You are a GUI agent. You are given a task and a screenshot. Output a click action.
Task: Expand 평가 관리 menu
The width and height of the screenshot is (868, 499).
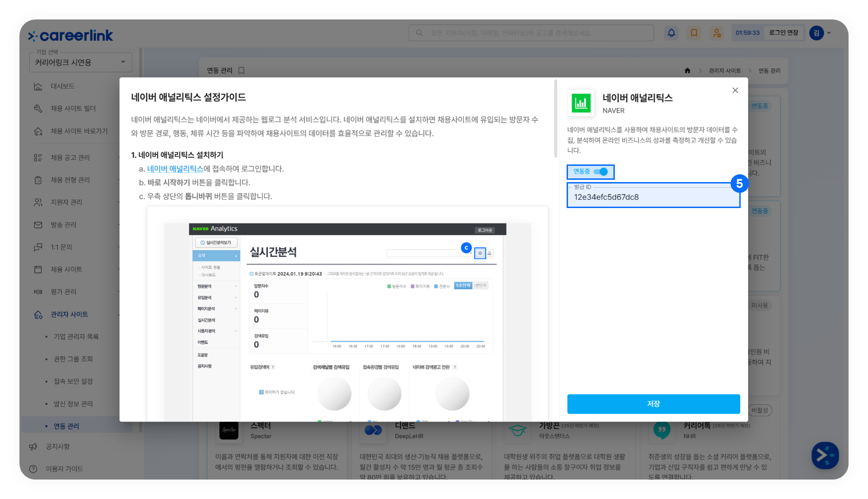tap(64, 291)
